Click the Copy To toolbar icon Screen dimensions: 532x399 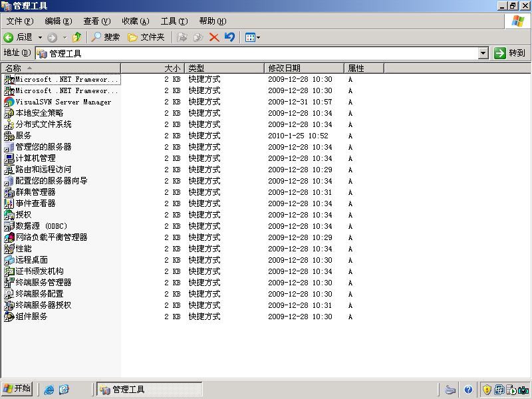pos(198,37)
